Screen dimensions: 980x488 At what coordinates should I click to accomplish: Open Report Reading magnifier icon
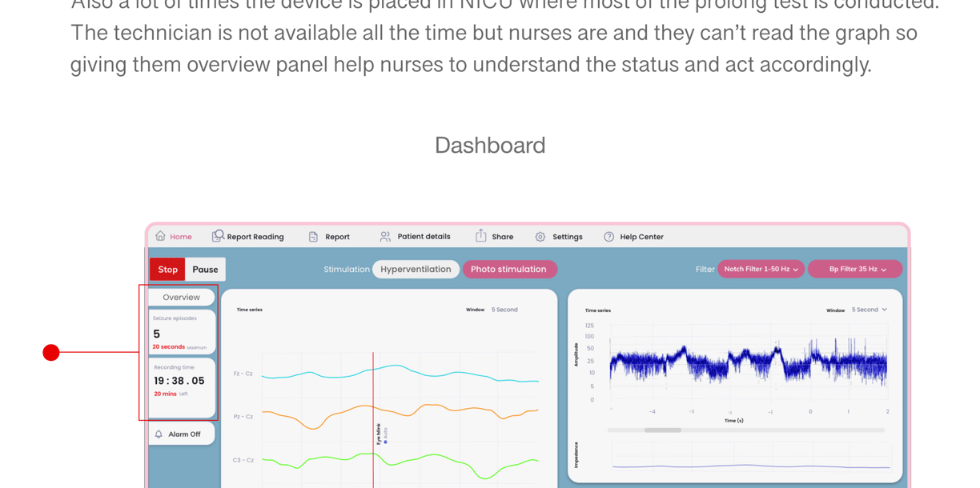[218, 236]
